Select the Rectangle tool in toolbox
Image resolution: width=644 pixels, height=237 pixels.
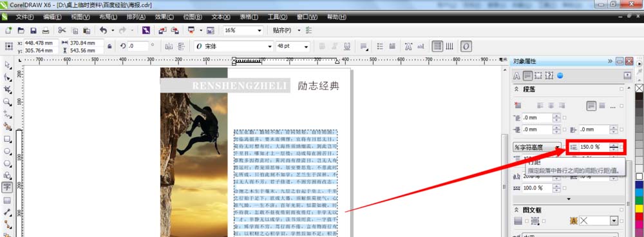click(7, 139)
